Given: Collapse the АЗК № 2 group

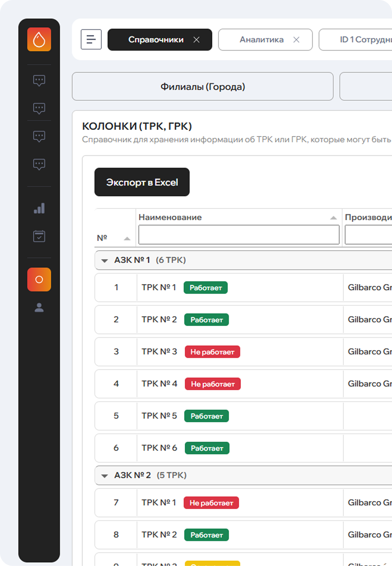Looking at the screenshot, I should pos(104,475).
